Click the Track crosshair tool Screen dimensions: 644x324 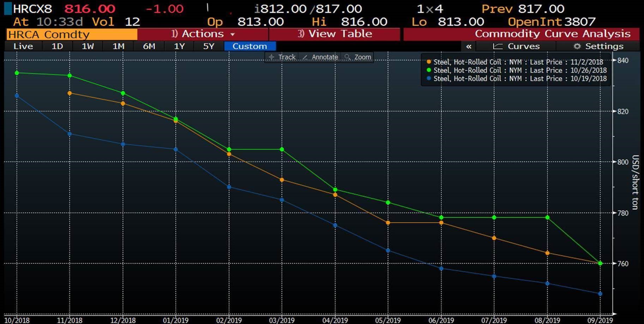click(282, 57)
